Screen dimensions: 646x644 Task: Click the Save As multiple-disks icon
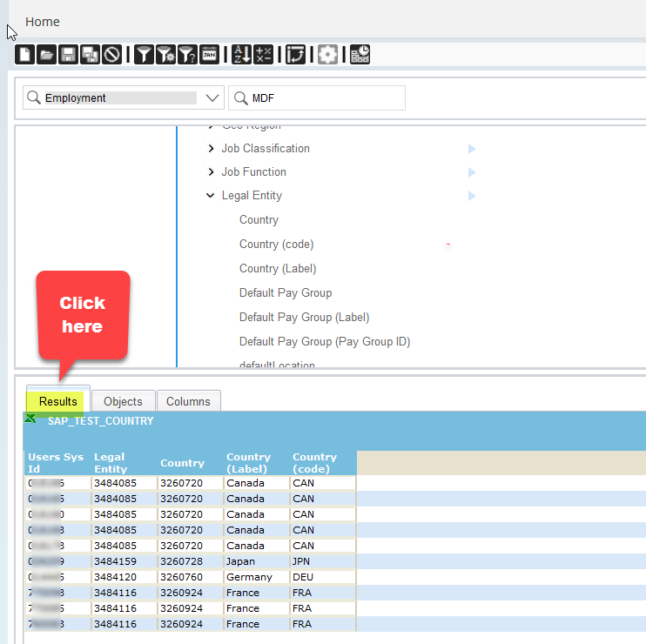pos(90,54)
